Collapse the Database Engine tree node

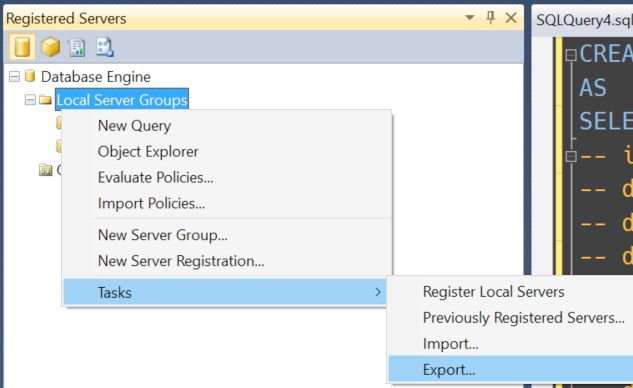point(14,76)
